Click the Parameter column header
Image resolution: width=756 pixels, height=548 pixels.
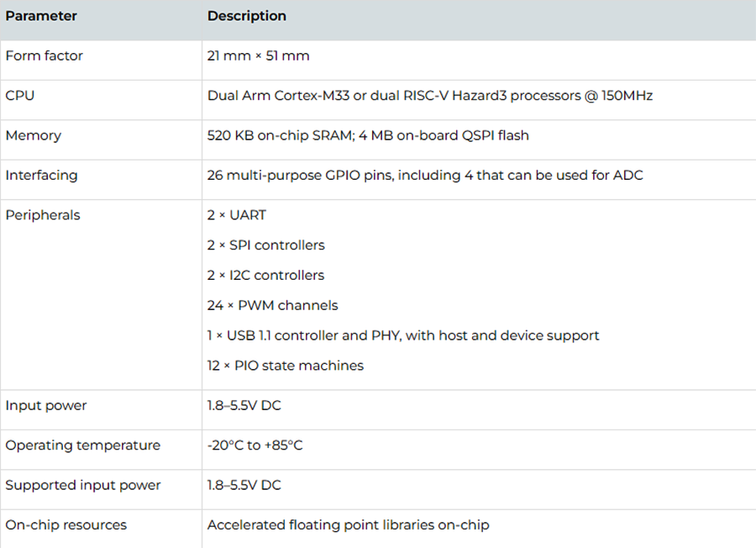[x=41, y=16]
